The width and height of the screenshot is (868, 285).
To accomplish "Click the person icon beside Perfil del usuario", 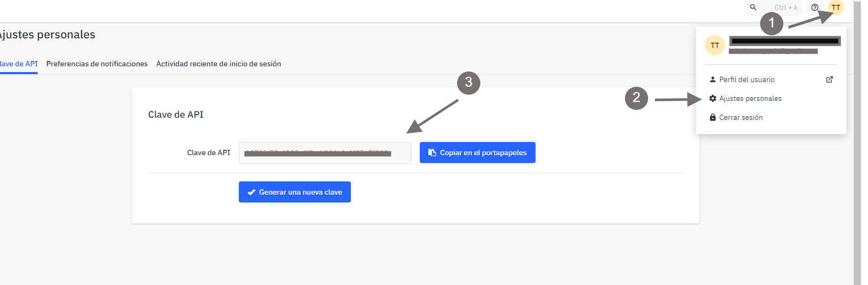I will [x=713, y=79].
